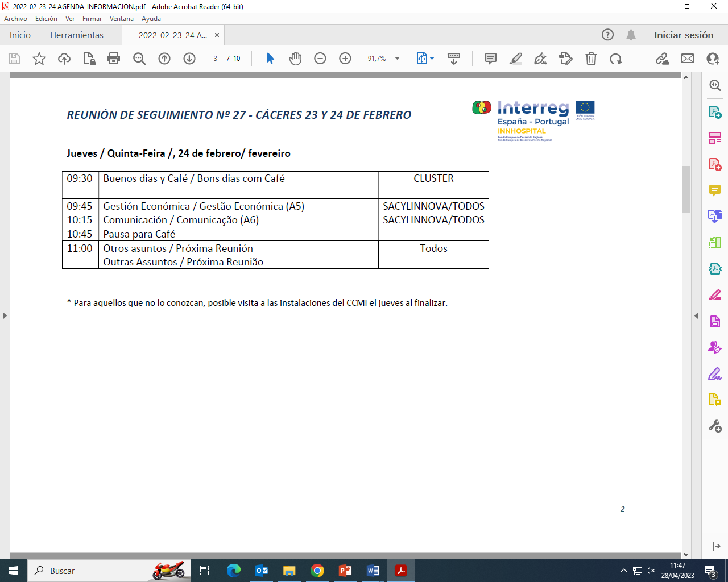This screenshot has height=582, width=728.
Task: Expand the left navigation pane
Action: pyautogui.click(x=5, y=315)
